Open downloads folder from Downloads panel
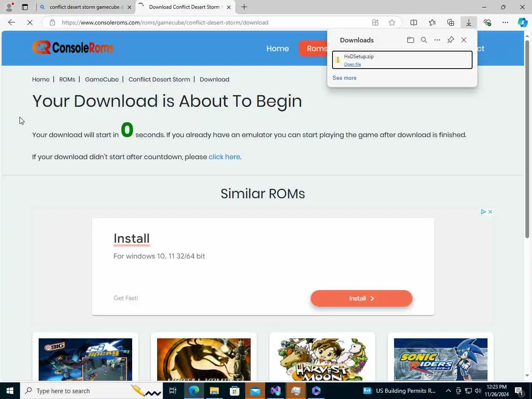The image size is (532, 399). (411, 40)
